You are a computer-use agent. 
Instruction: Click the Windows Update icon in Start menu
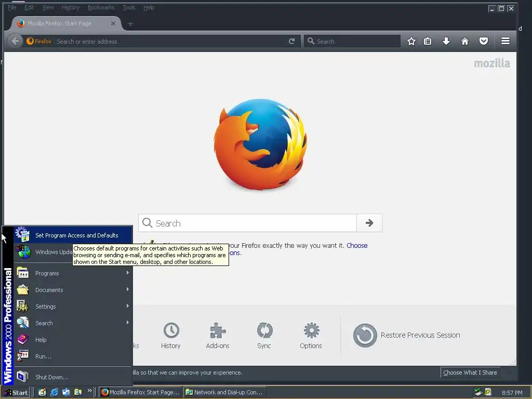23,252
